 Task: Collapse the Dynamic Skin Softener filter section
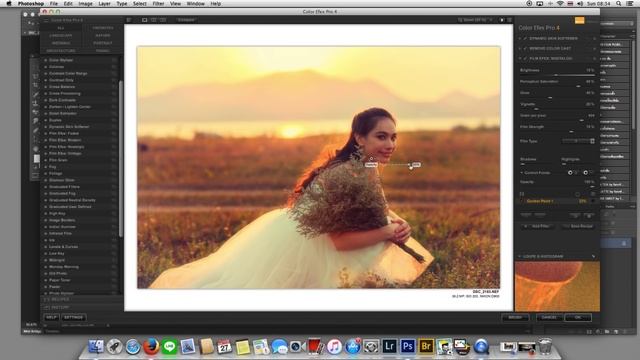tap(520, 38)
